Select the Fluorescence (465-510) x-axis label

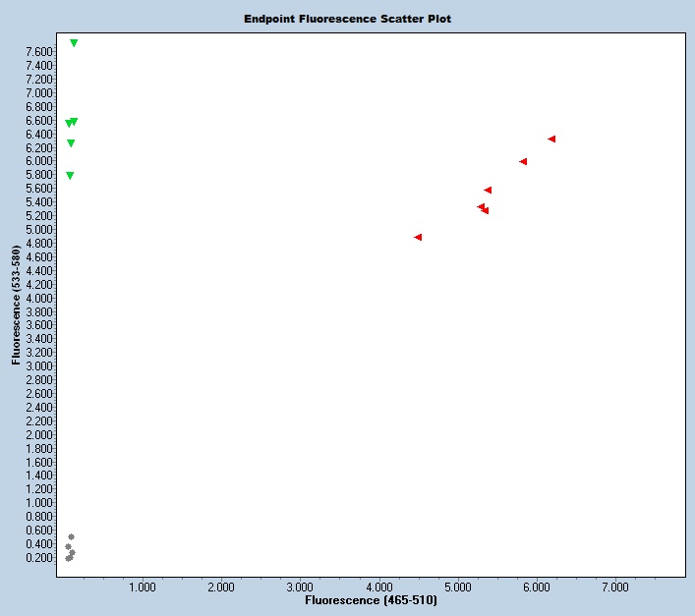tap(371, 599)
